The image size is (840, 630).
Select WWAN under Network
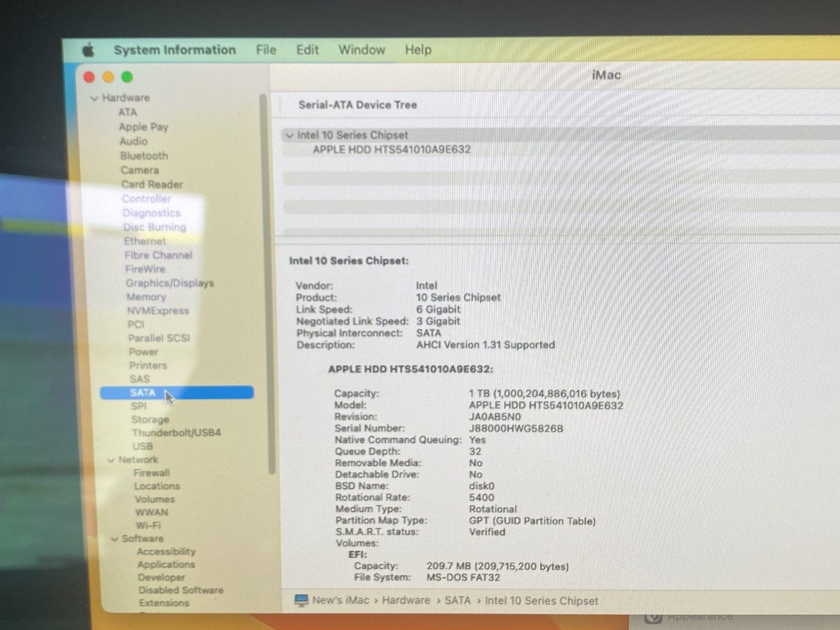point(152,512)
